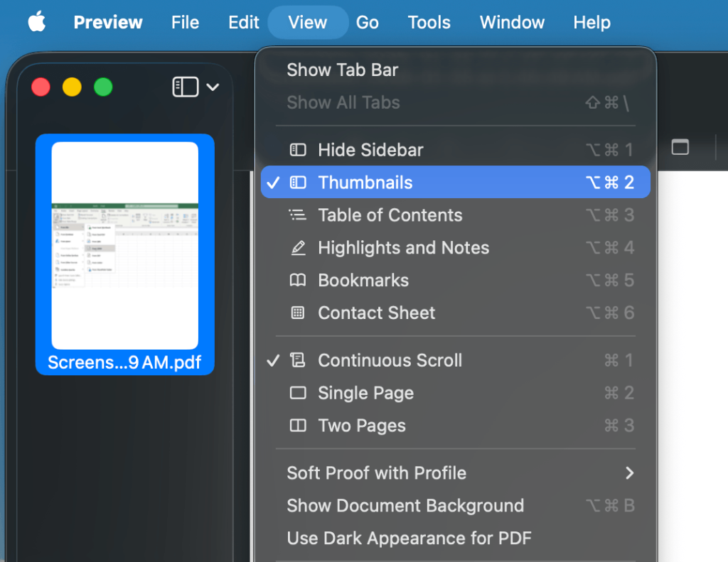
Task: Click the Contact Sheet grid icon
Action: (x=297, y=313)
